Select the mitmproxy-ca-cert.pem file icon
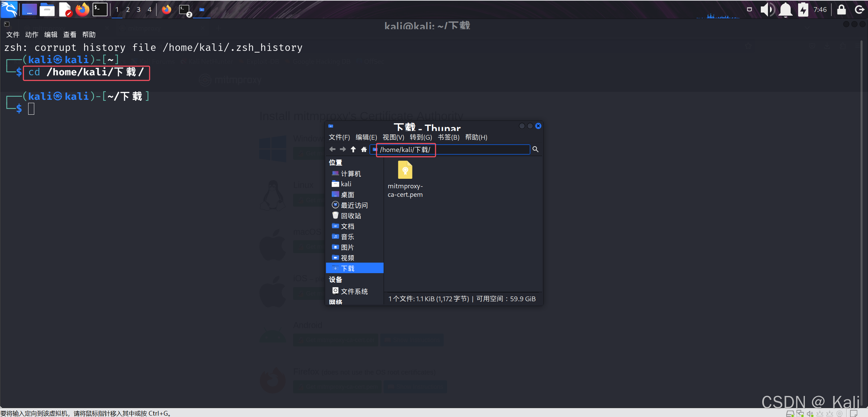Screen dimensions: 868x417 (405, 170)
